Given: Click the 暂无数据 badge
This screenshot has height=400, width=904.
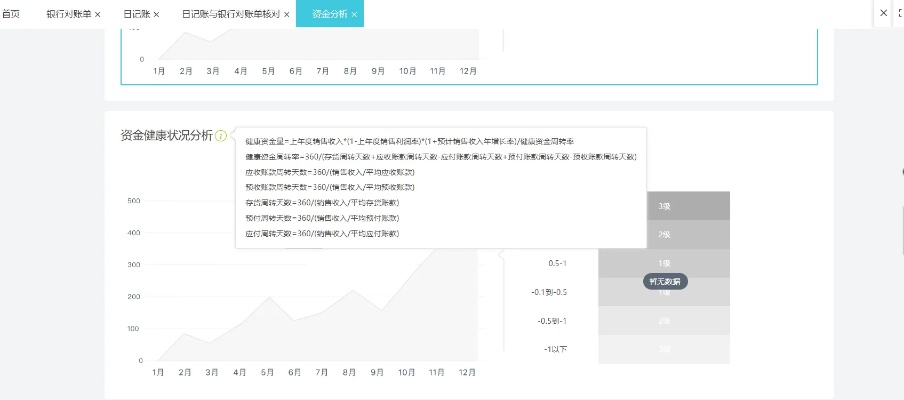Looking at the screenshot, I should (664, 282).
